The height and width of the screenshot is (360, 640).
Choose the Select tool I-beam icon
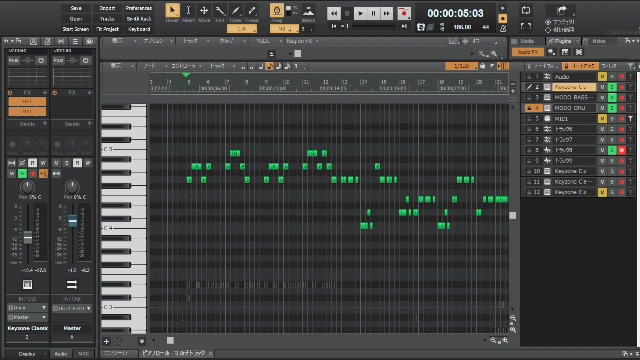coord(188,11)
